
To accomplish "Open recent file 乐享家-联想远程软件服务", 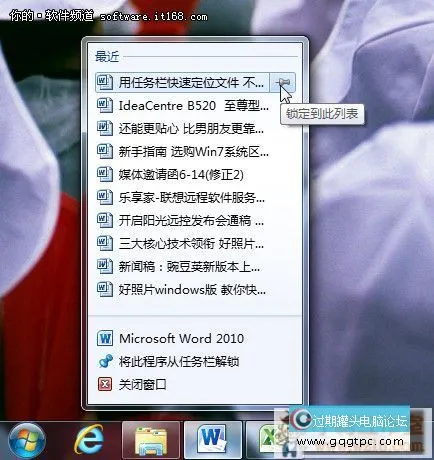I will tap(195, 198).
